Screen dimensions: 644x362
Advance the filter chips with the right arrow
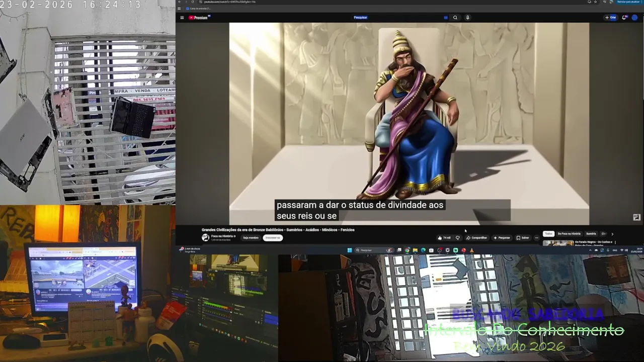(612, 234)
